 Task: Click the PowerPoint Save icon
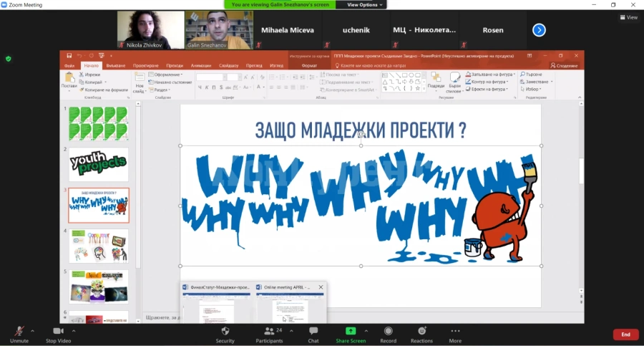(x=69, y=56)
